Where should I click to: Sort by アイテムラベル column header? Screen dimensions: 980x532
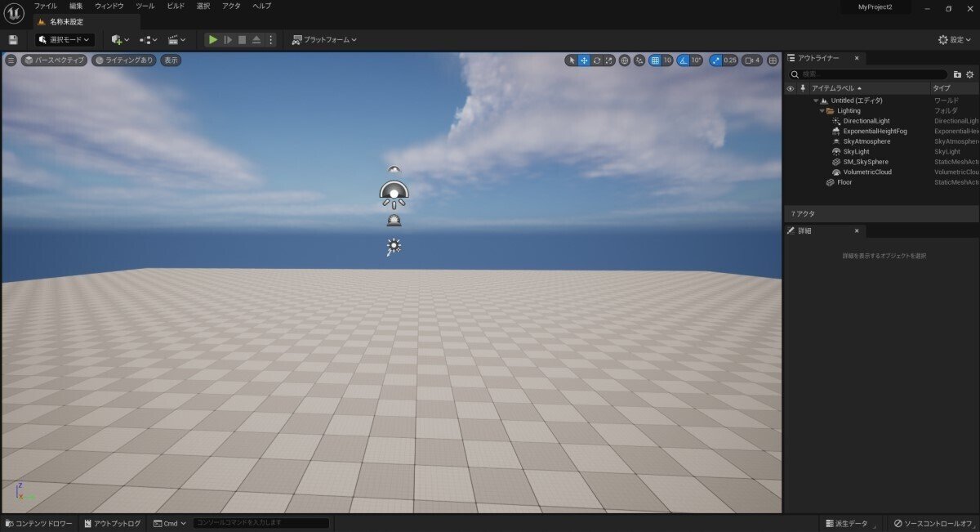point(869,88)
